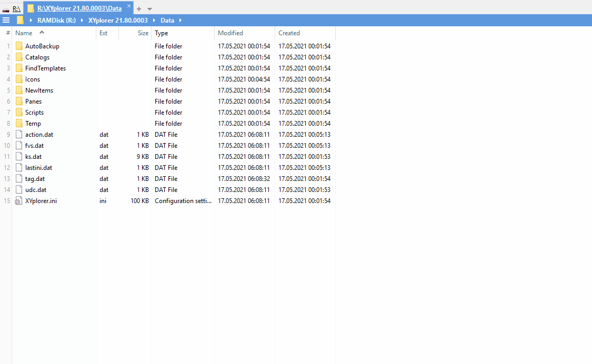Click the folder icon in the breadcrumb bar
This screenshot has width=592, height=364.
21,21
